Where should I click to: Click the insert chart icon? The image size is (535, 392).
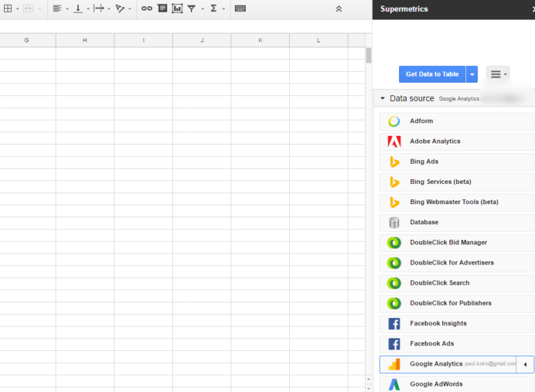[x=177, y=8]
